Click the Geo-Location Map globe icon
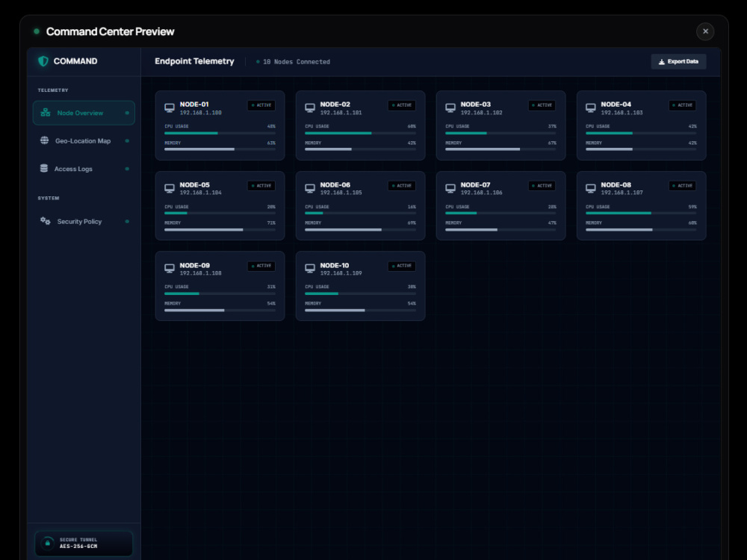 tap(44, 140)
